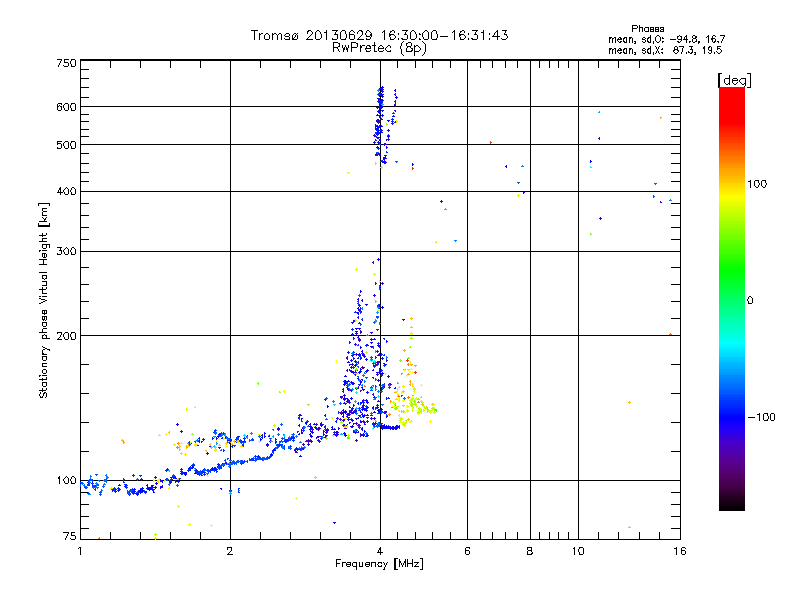Image resolution: width=800 pixels, height=600 pixels.
Task: Click the plot title 'Tromsø 20130629 16:30:00-16:31:43'
Action: pos(379,35)
